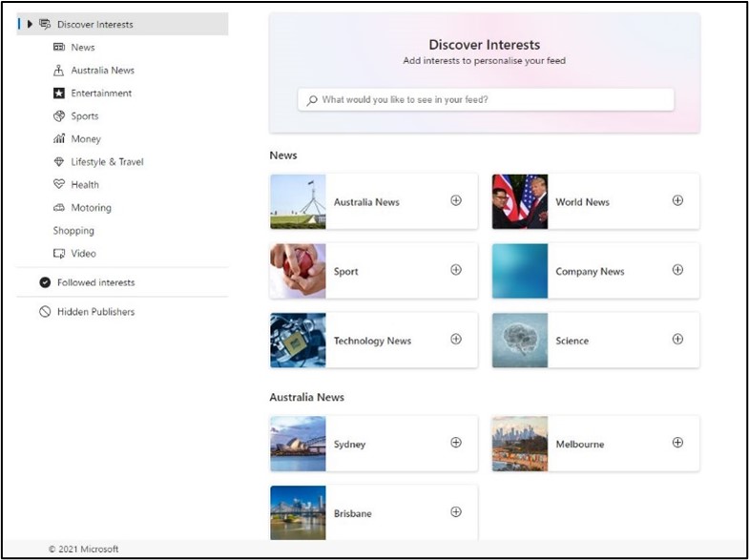Open the News category in sidebar
This screenshot has height=560, width=749.
tap(83, 48)
